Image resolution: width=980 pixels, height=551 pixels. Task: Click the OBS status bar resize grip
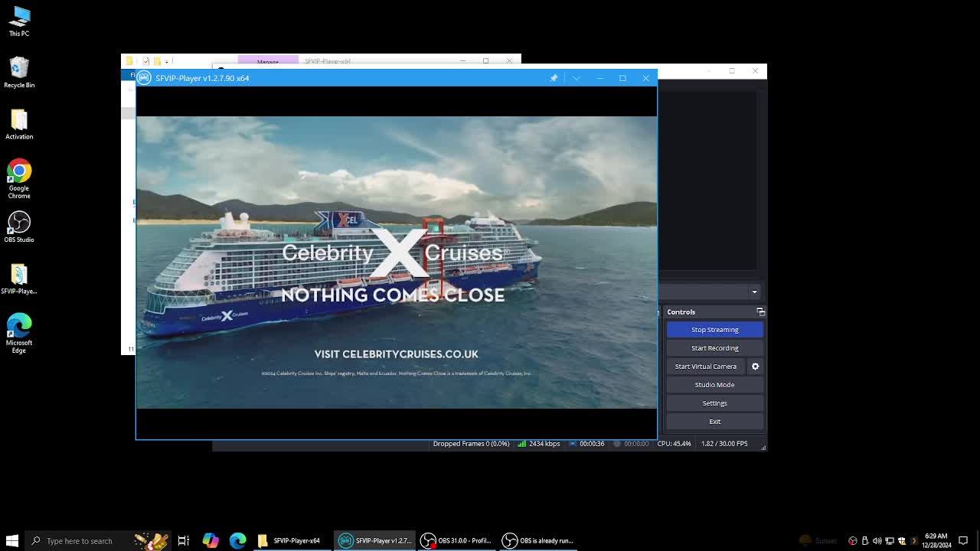pos(763,447)
